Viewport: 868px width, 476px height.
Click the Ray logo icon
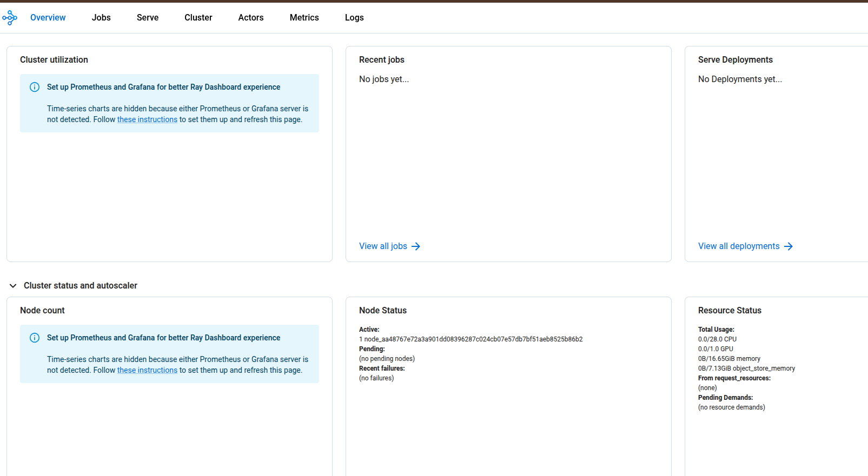pyautogui.click(x=10, y=18)
